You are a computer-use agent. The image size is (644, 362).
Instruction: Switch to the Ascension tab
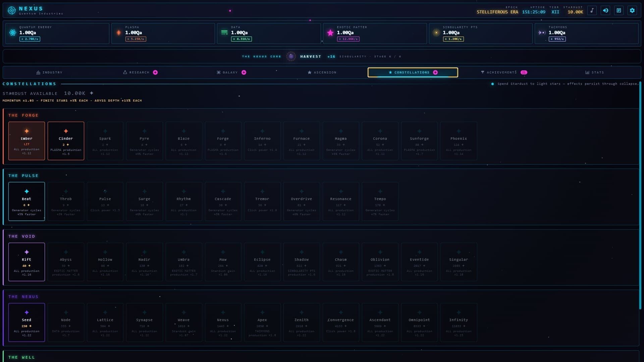[x=322, y=72]
